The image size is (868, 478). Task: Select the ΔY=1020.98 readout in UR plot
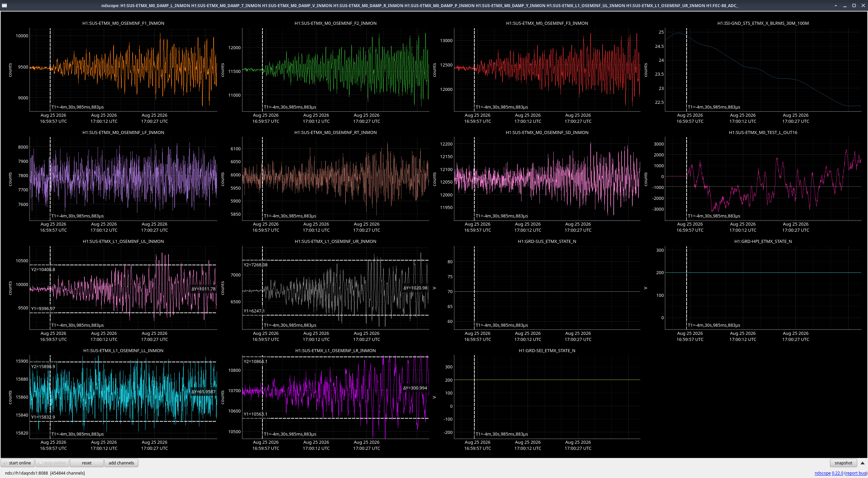[x=415, y=288]
